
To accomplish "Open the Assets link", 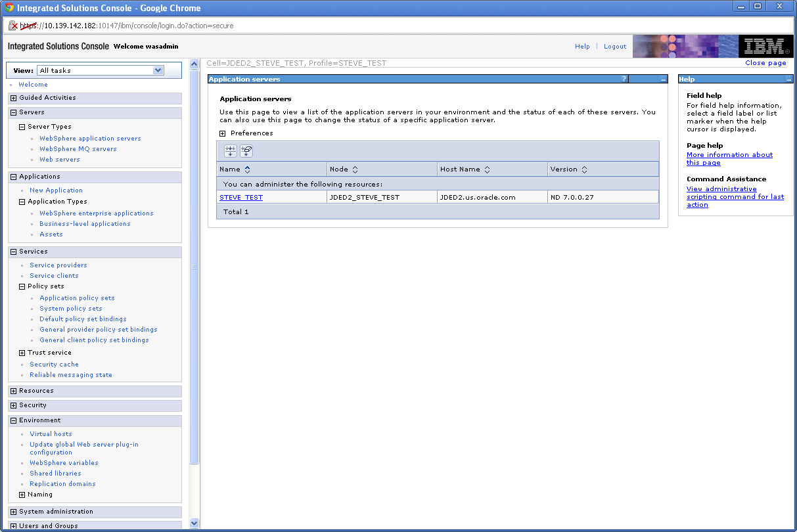I will pyautogui.click(x=51, y=234).
